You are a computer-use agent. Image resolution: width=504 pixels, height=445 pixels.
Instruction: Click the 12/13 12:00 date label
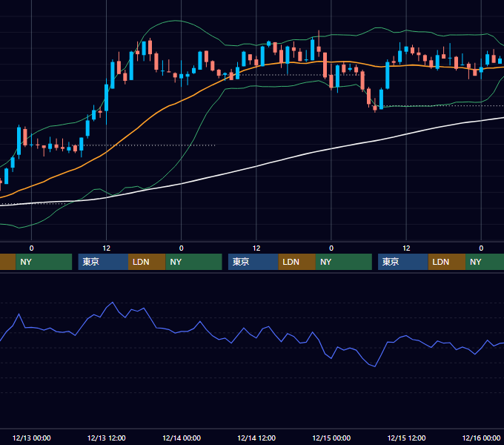pos(107,438)
